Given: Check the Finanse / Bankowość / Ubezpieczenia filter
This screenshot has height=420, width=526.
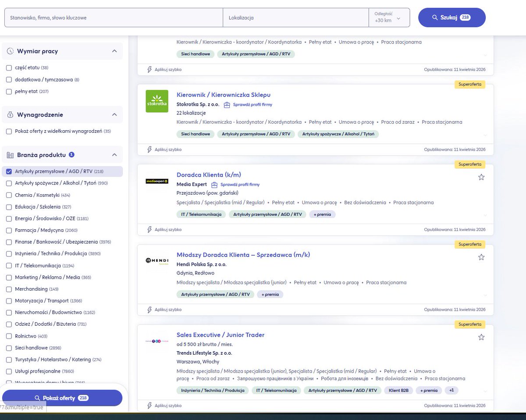Looking at the screenshot, I should [x=9, y=242].
